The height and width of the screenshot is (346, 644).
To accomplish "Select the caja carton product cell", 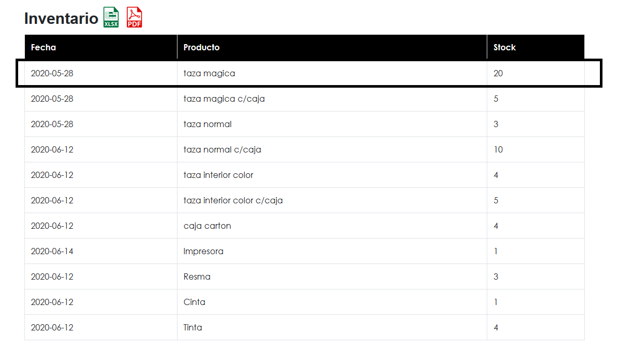I will (332, 226).
